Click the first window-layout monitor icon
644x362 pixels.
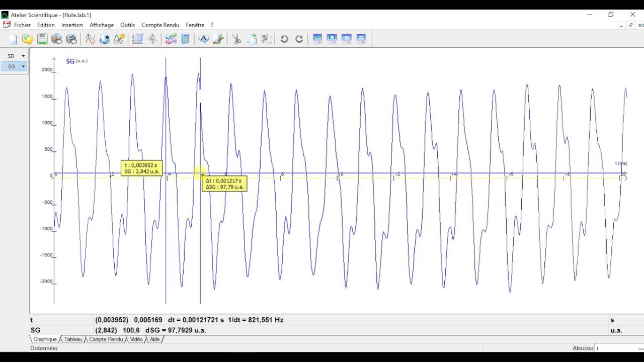click(x=317, y=39)
